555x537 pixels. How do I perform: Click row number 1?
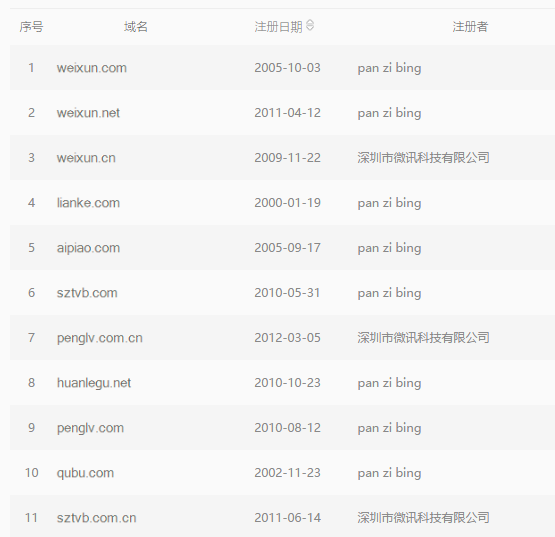click(32, 68)
